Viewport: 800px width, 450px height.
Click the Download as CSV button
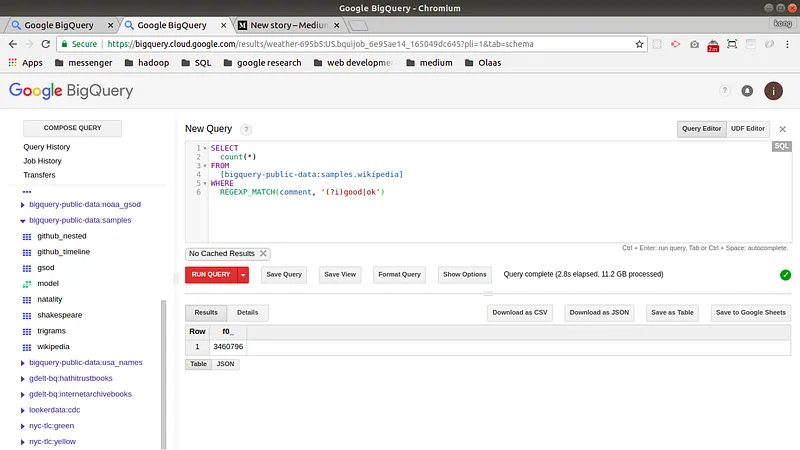point(520,313)
